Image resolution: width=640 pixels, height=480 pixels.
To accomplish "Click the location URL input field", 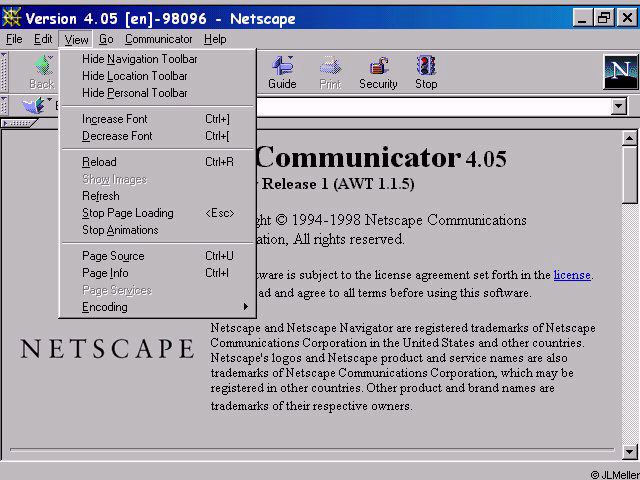I will [435, 107].
